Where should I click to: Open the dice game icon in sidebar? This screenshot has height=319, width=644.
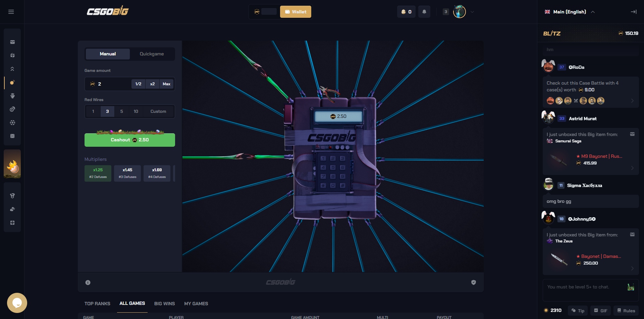click(x=12, y=136)
